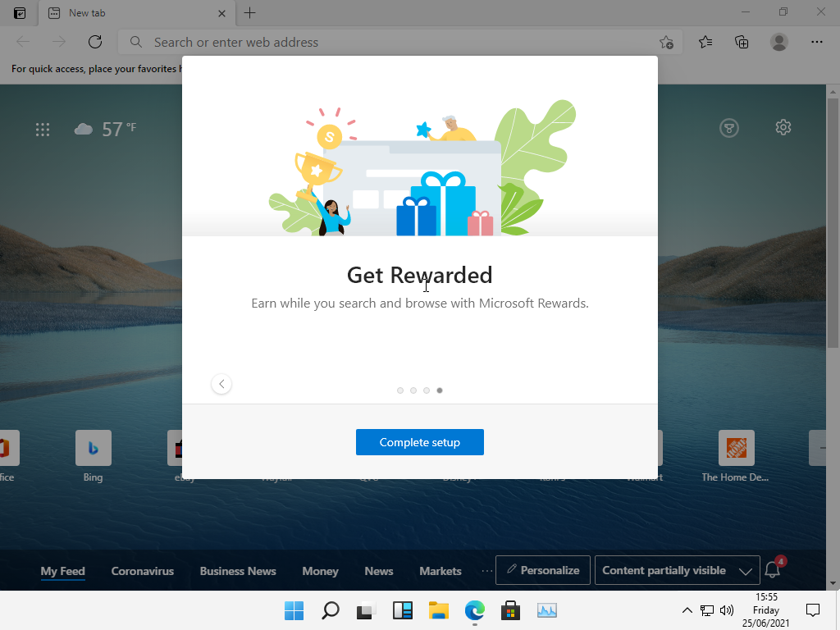Switch to the Business News tab
The height and width of the screenshot is (630, 840).
click(x=238, y=571)
